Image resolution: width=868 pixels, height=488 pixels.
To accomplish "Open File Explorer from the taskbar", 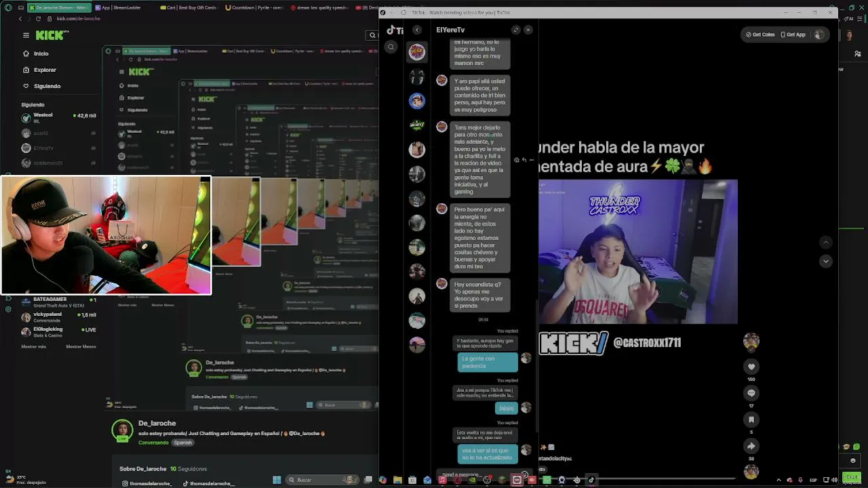I will pyautogui.click(x=397, y=480).
